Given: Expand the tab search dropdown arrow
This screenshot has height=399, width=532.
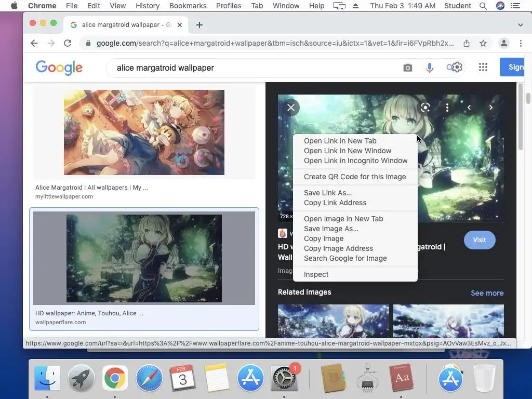Looking at the screenshot, I should tap(520, 25).
